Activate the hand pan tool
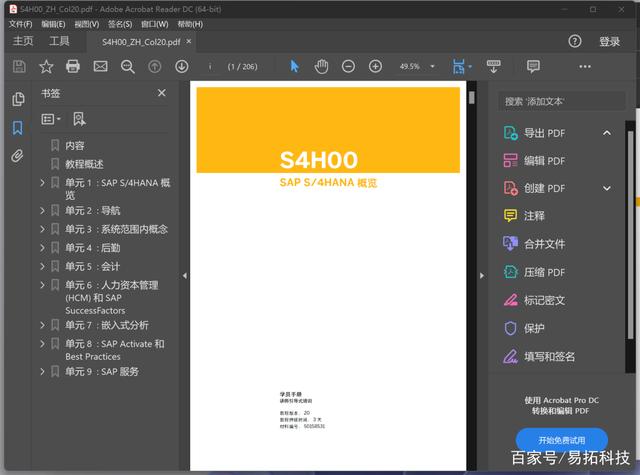Image resolution: width=640 pixels, height=475 pixels. click(322, 66)
